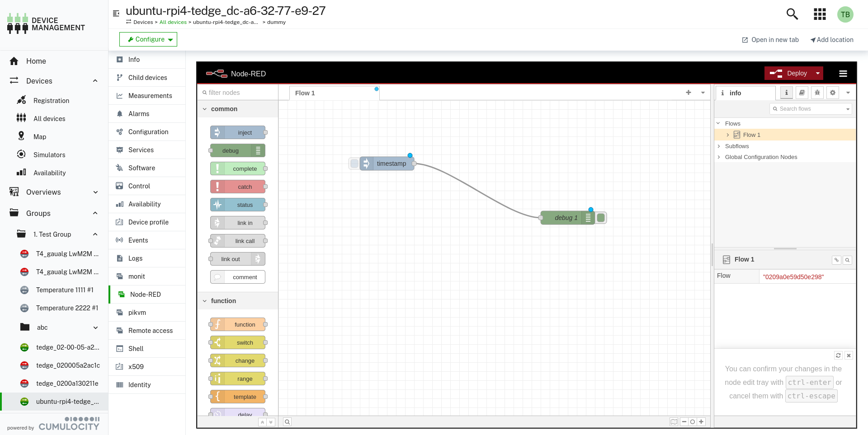
Task: Collapse all palette categories
Action: pyautogui.click(x=262, y=422)
